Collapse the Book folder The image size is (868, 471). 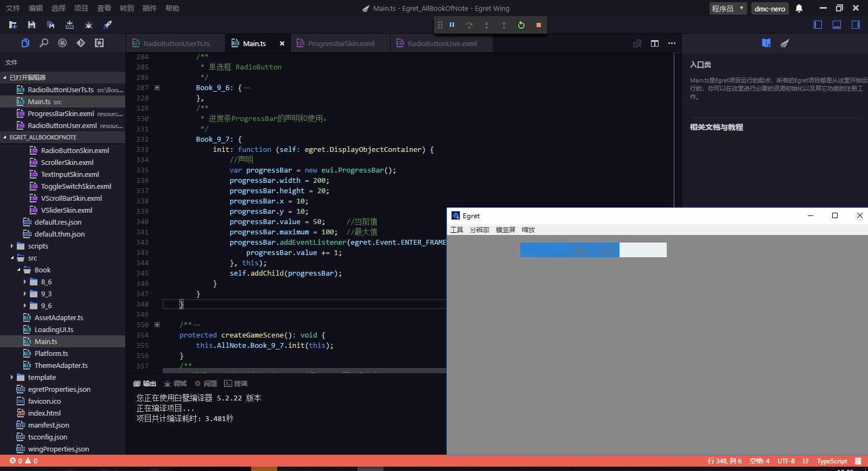point(18,270)
